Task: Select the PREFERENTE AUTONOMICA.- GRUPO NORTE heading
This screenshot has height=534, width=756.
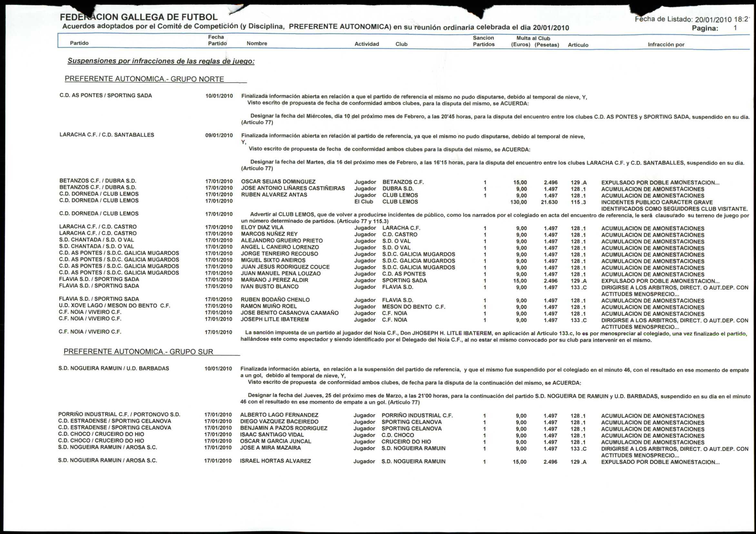Action: pos(144,79)
